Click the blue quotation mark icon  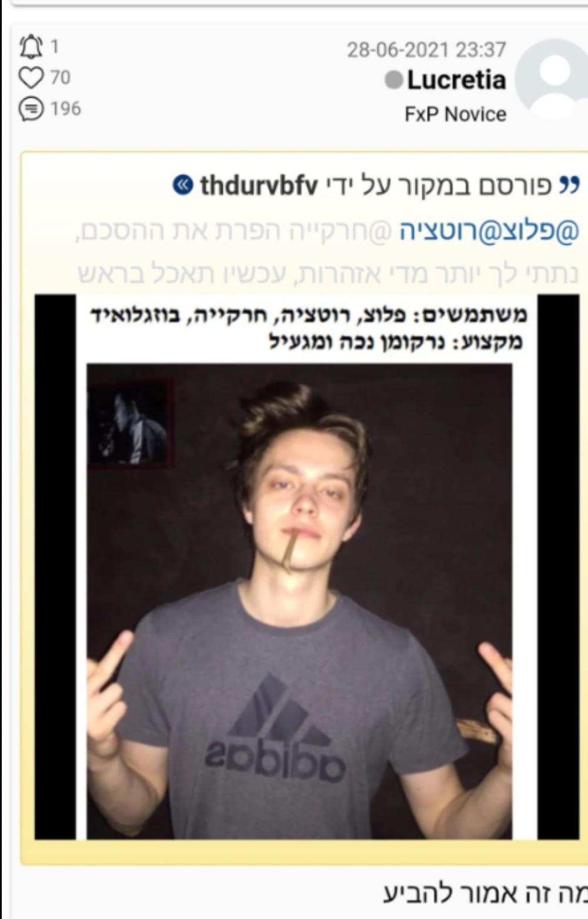tap(569, 185)
